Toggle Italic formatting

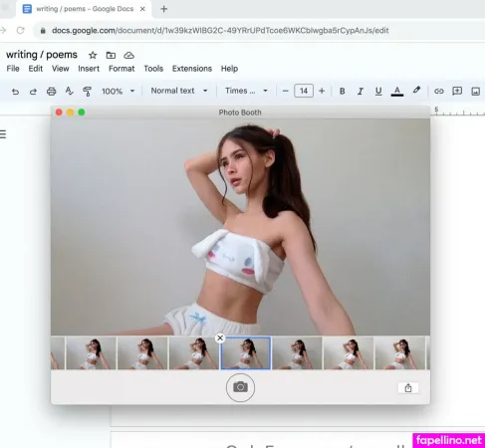(361, 91)
